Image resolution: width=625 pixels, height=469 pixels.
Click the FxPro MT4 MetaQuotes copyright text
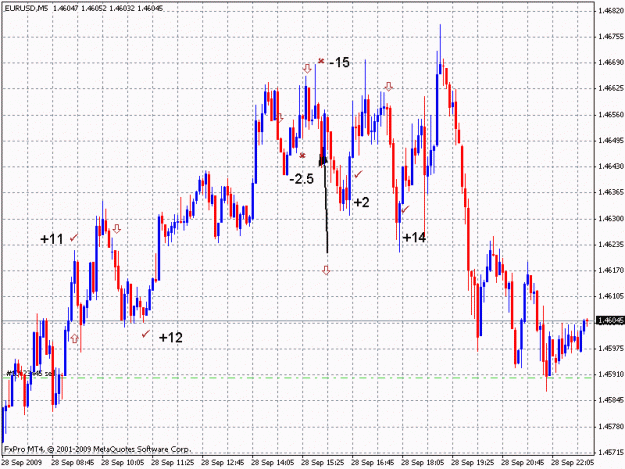click(x=98, y=449)
